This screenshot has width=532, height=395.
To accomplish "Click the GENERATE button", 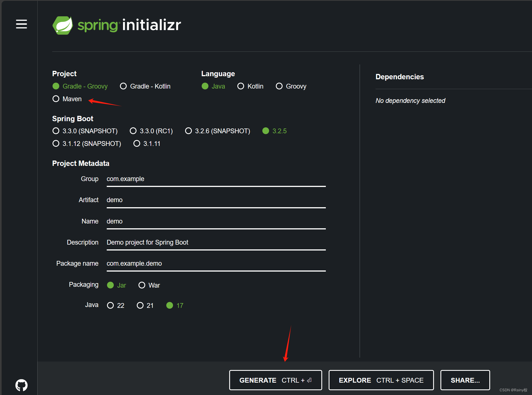I will [x=276, y=380].
